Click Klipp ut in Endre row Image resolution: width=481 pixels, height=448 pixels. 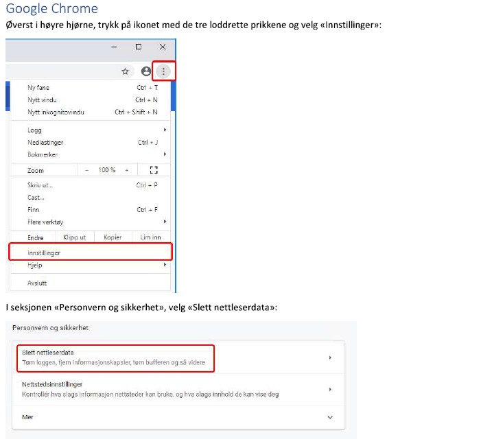point(75,237)
